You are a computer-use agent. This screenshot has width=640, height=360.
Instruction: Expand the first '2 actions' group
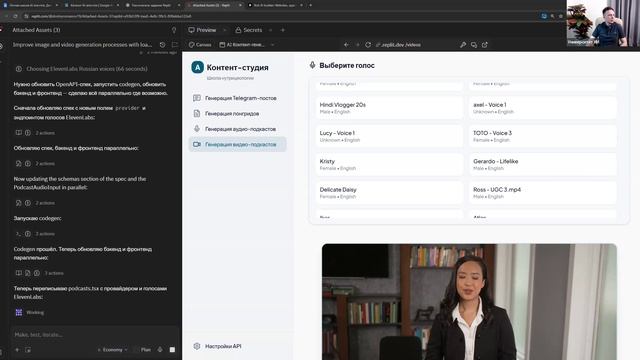[35, 133]
